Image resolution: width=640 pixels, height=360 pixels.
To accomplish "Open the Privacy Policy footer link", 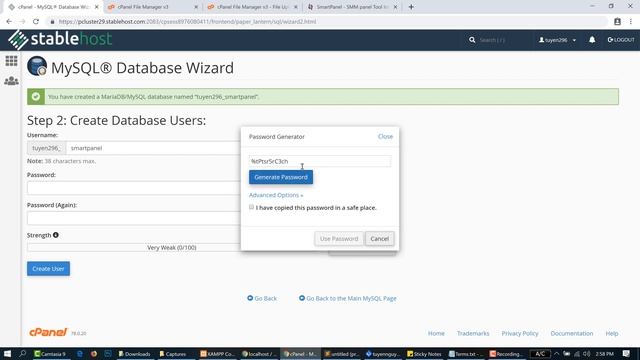I will pos(520,333).
